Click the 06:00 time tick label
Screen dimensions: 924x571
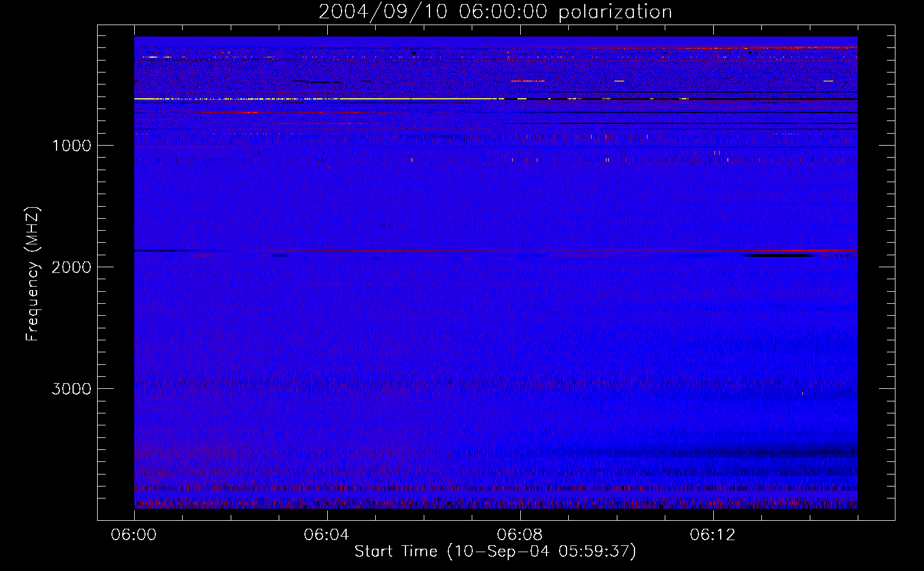coord(134,535)
